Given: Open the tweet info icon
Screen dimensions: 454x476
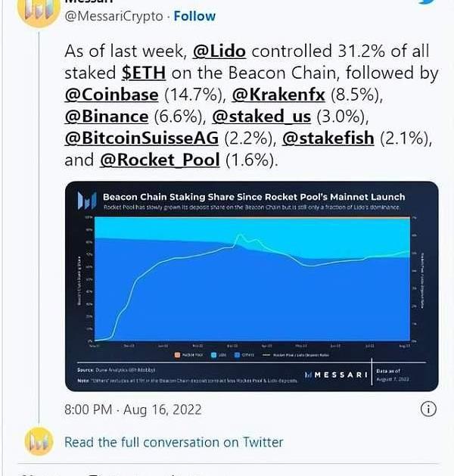Looking at the screenshot, I should point(428,409).
